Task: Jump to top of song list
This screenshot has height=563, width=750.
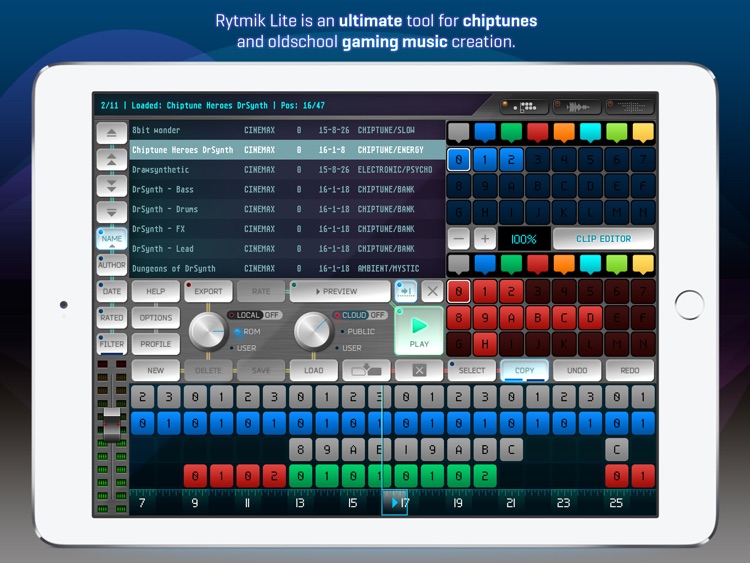Action: [111, 133]
